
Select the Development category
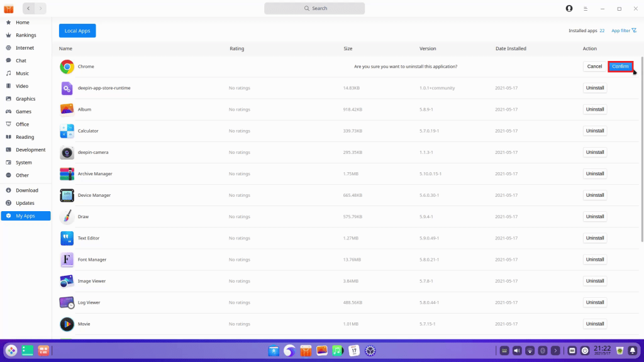coord(30,150)
